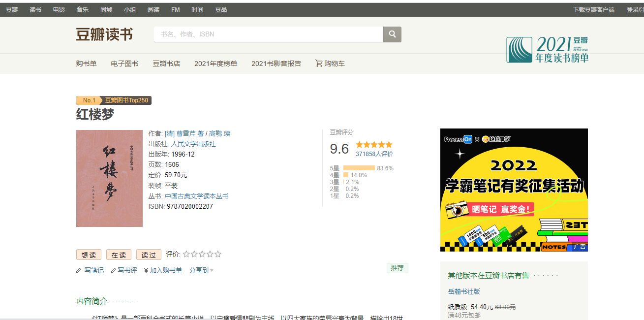Screen dimensions: 644x320
Task: Open the 豆瓣书店 tab
Action: point(166,64)
